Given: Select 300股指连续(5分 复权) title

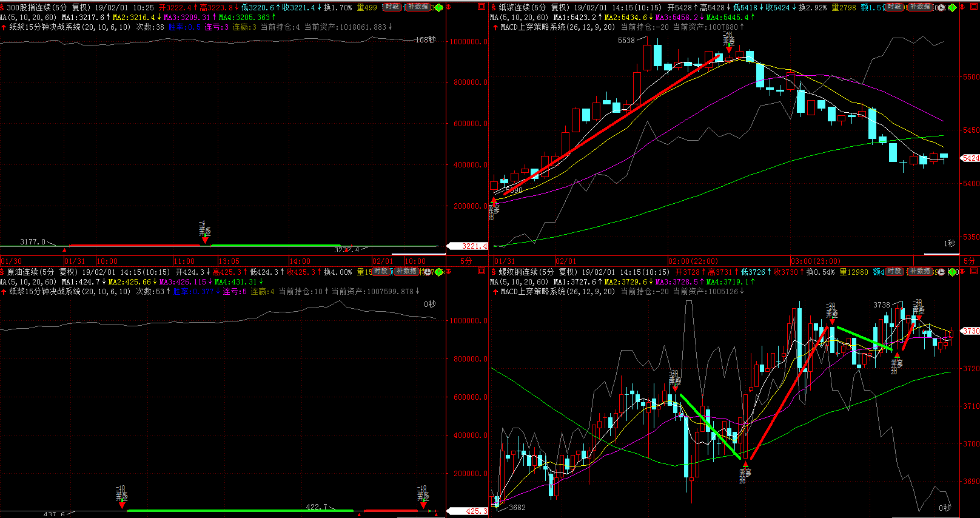Looking at the screenshot, I should click(48, 7).
